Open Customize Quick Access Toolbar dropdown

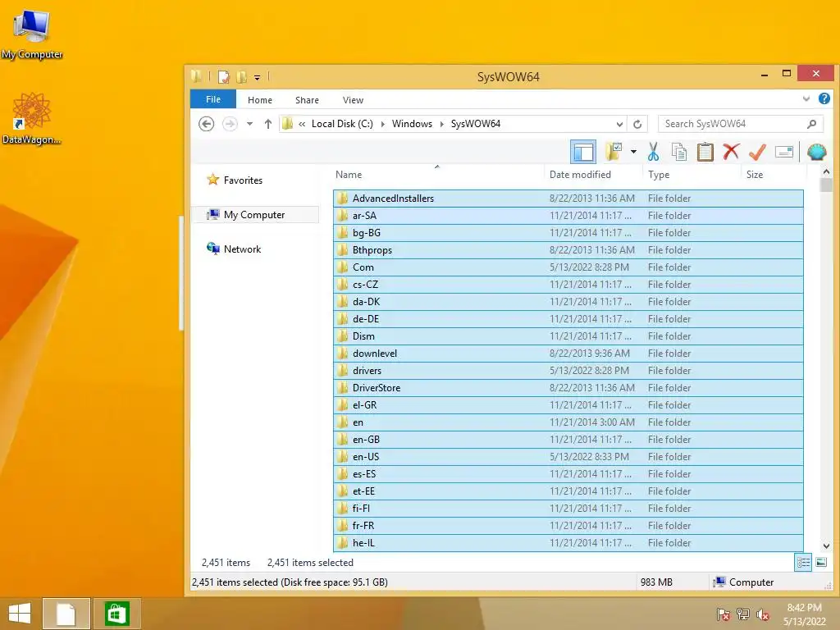pos(257,78)
